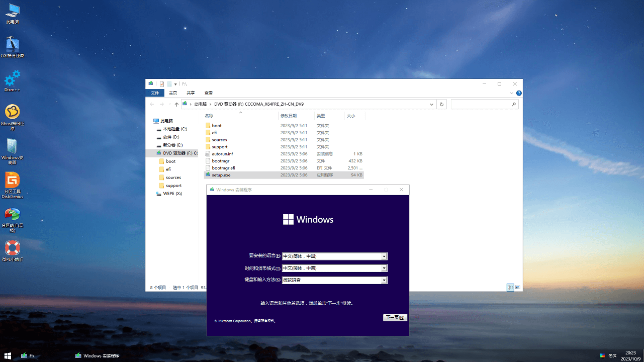Launch the Ghost备份还原 desktop icon
Screen dimensions: 644x362
click(12, 118)
